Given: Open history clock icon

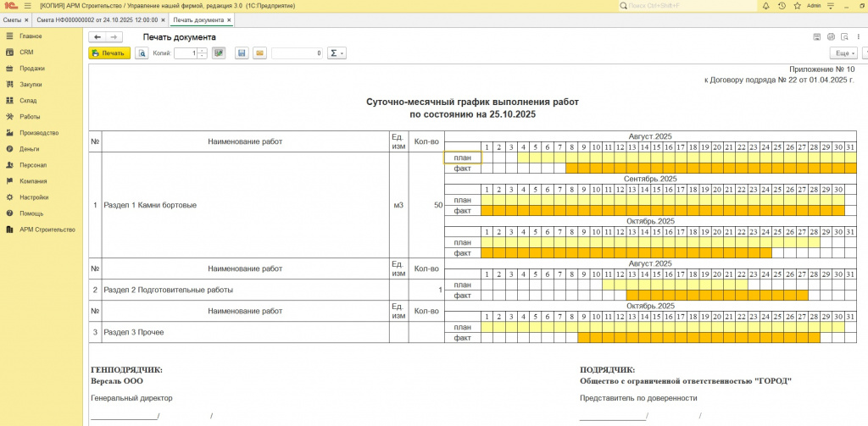Looking at the screenshot, I should [x=782, y=5].
